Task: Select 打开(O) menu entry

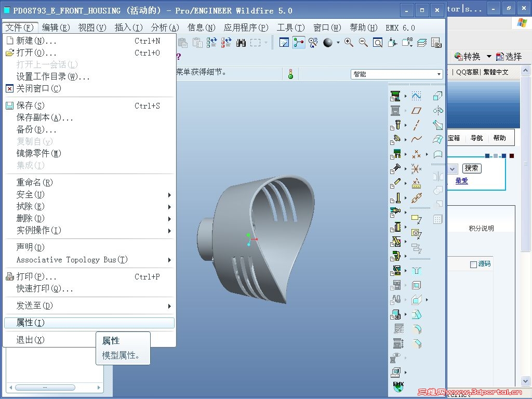Action: click(89, 53)
